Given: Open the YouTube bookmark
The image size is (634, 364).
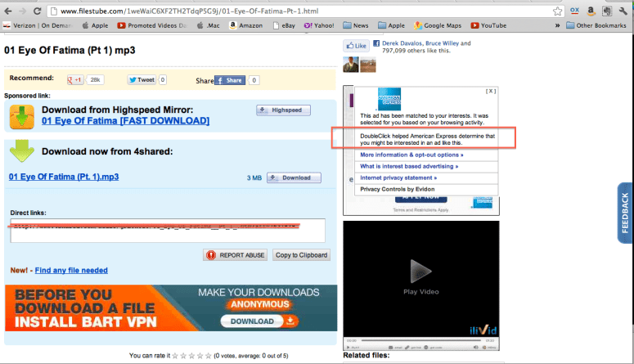Looking at the screenshot, I should (x=488, y=26).
